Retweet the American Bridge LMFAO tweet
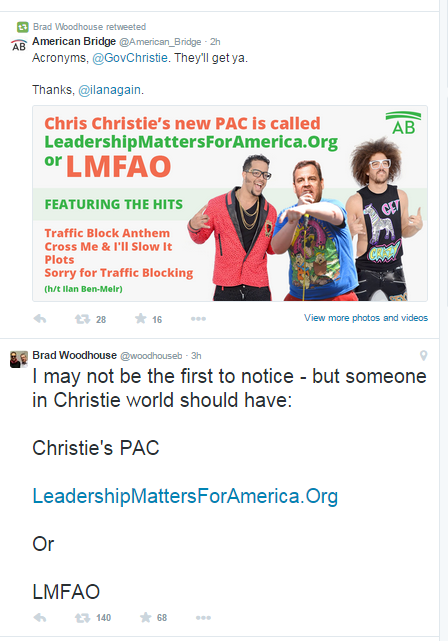 click(x=83, y=319)
